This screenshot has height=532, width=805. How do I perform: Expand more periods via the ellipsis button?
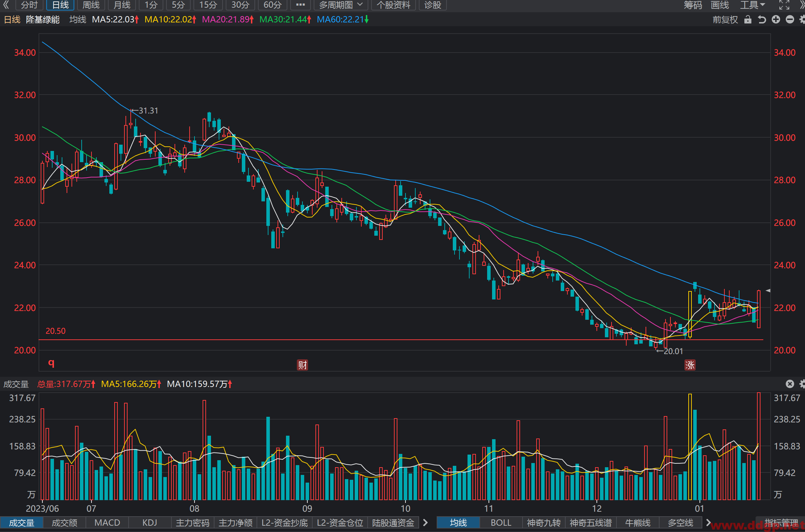point(300,5)
